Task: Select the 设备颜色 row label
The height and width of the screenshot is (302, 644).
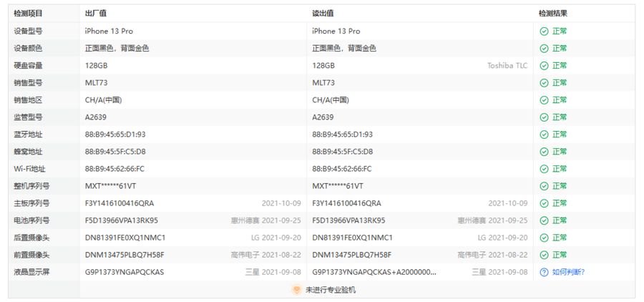Action: coord(28,49)
